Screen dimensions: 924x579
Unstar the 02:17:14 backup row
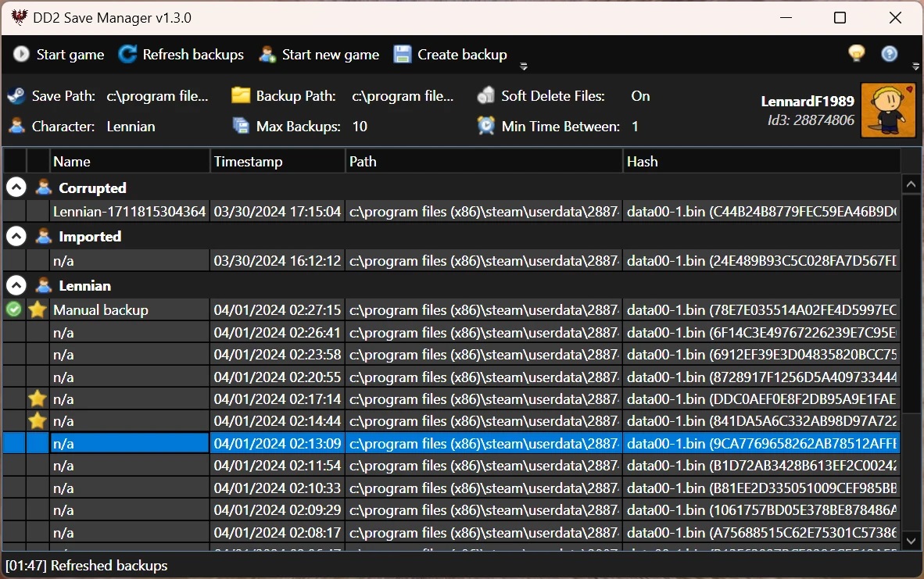(38, 399)
